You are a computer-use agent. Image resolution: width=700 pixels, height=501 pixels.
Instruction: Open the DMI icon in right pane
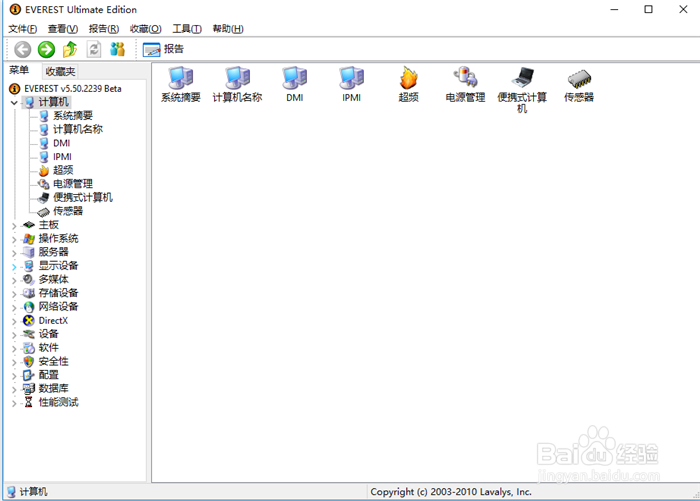click(295, 84)
